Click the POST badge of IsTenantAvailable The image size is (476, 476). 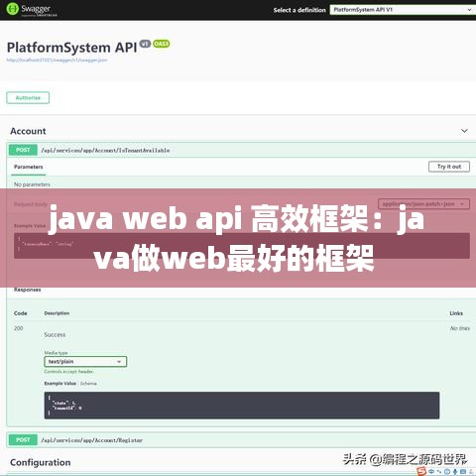pos(23,150)
